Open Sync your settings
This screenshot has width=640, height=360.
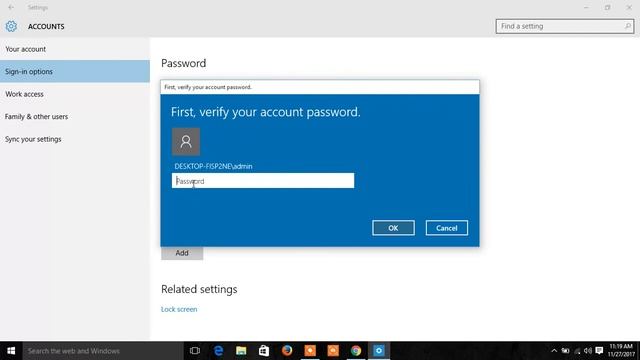click(75, 139)
